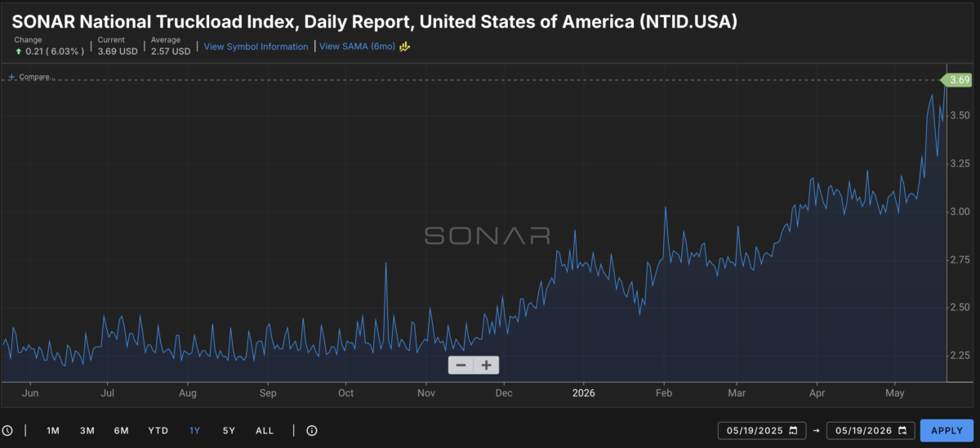Select the 1M time range

(53, 431)
